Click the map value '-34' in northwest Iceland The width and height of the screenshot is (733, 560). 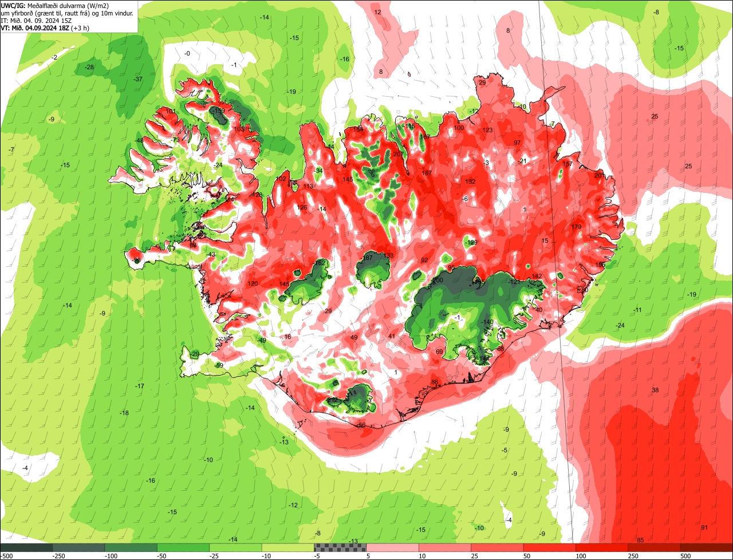click(318, 170)
